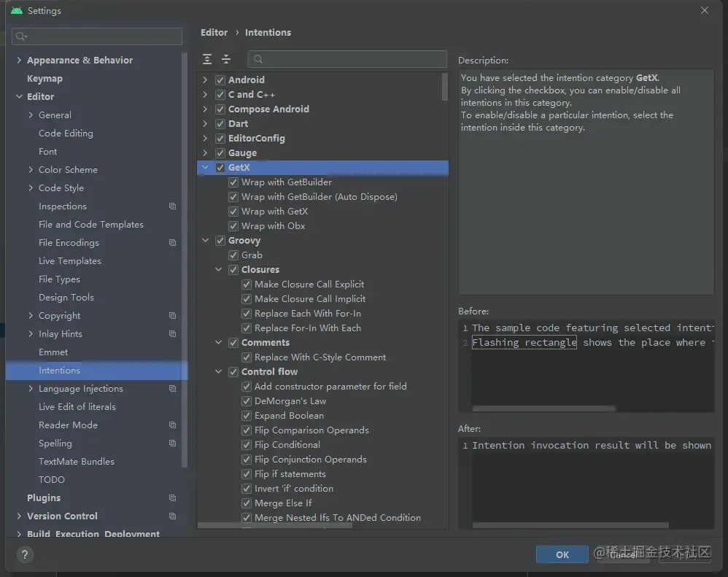Toggle the Wrap with Obx checkbox
Screen dimensions: 728x577
[x=233, y=226]
